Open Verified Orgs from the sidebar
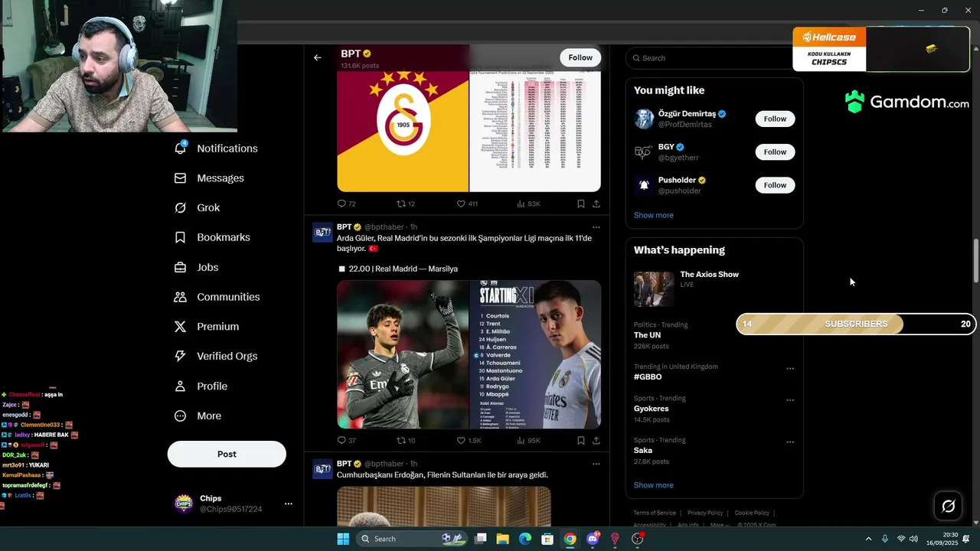This screenshot has height=551, width=980. tap(215, 356)
